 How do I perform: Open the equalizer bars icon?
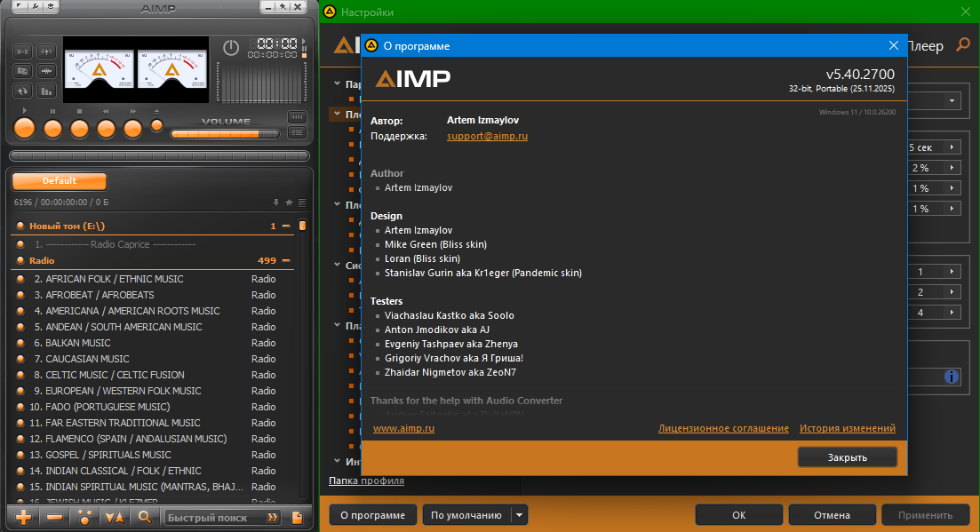[x=46, y=90]
